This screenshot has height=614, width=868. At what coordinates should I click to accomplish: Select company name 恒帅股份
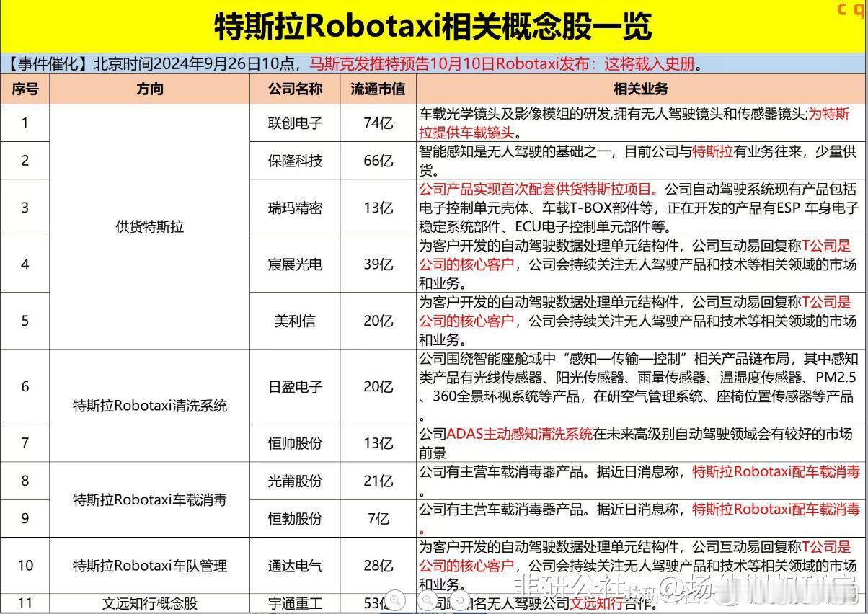click(x=295, y=443)
